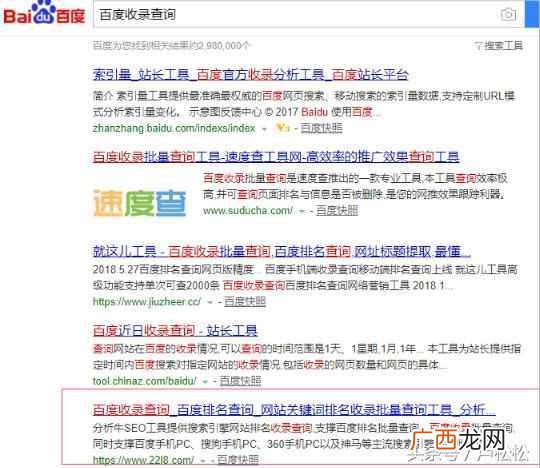Click https://www.22l8.com/ URL
Screen dimensions: 540x468
(143, 460)
